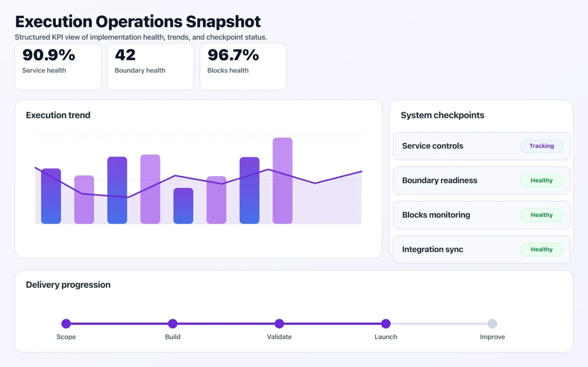This screenshot has width=588, height=367.
Task: Select the Healthy status for Blocks monitoring
Action: click(541, 215)
